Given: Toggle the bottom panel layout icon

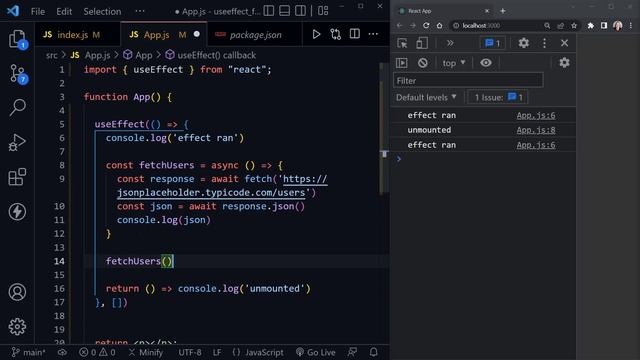Looking at the screenshot, I should click(x=284, y=11).
